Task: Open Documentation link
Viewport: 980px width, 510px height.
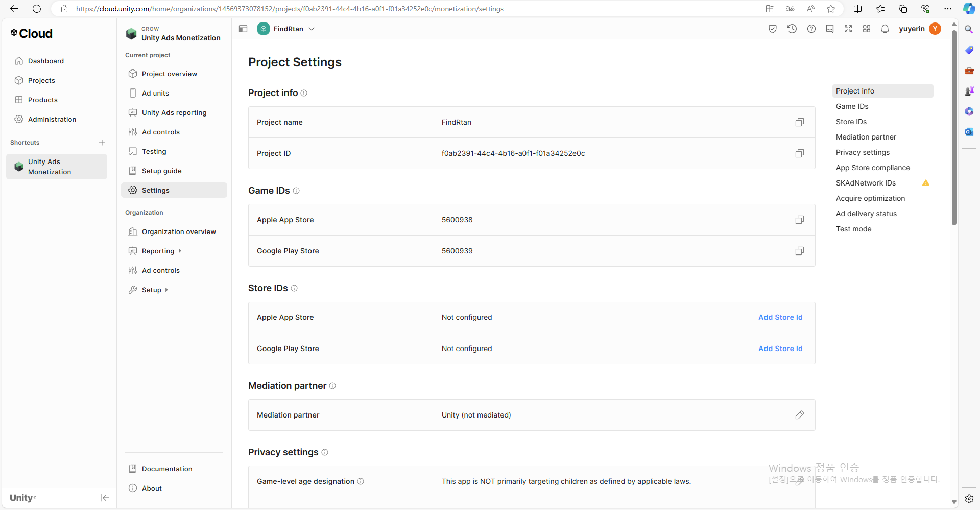Action: click(x=174, y=469)
